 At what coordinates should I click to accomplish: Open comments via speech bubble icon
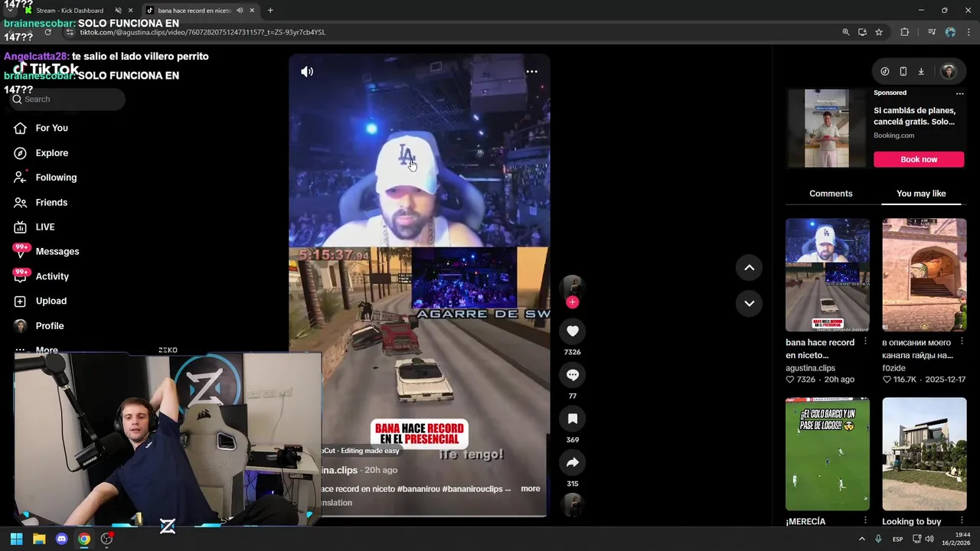tap(572, 375)
